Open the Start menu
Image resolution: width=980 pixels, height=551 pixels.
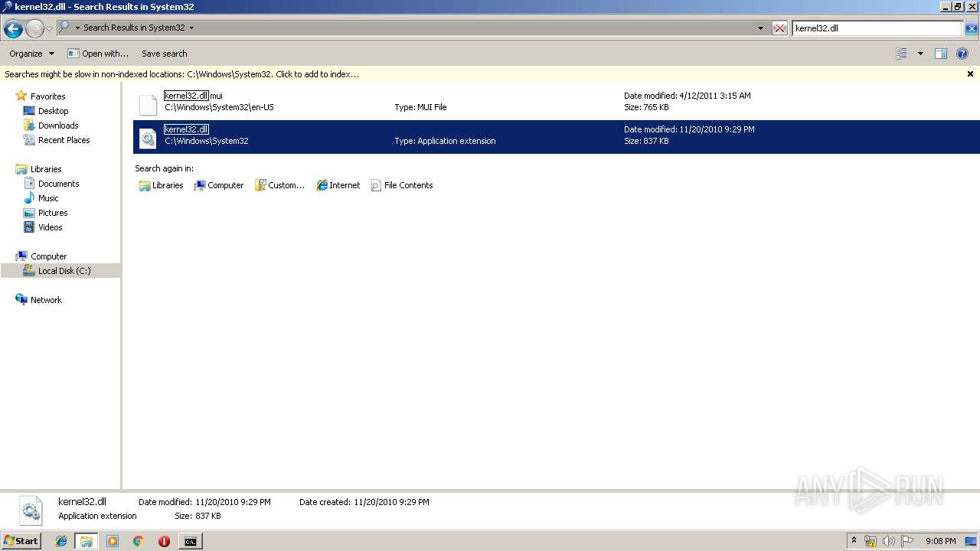pyautogui.click(x=21, y=541)
